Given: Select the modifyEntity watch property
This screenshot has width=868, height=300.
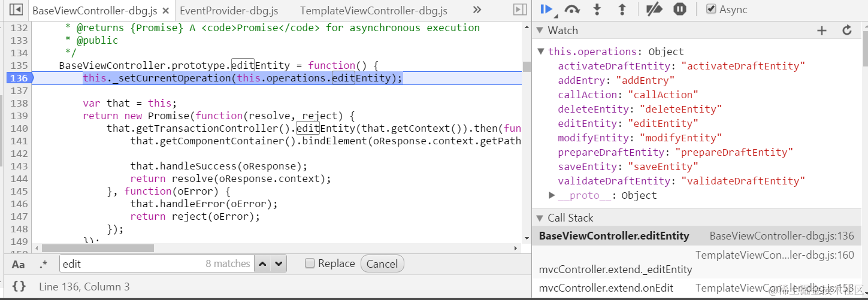Looking at the screenshot, I should click(640, 138).
